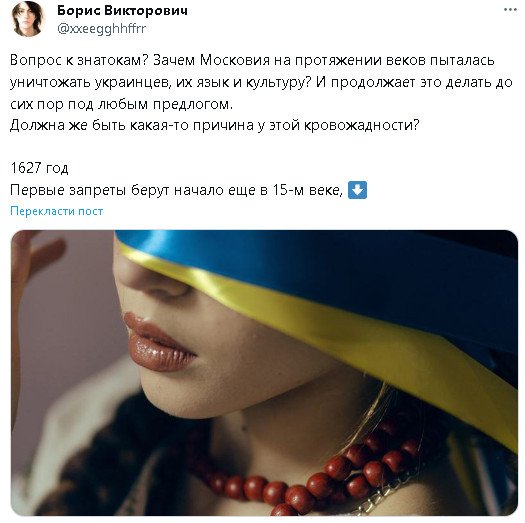Open the Борис Викторович display name link
Screen dimensions: 525x523
[x=122, y=10]
